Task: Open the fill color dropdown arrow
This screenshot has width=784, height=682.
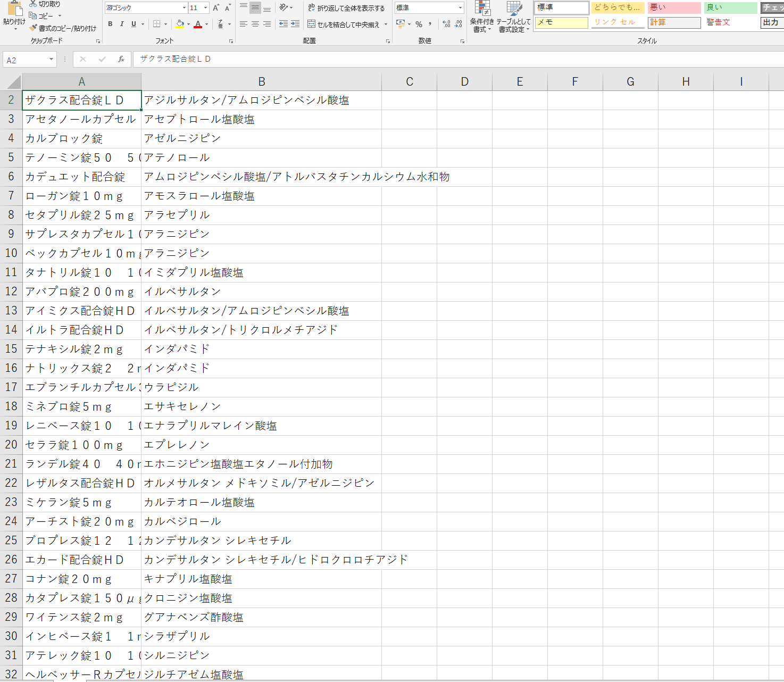Action: point(189,24)
